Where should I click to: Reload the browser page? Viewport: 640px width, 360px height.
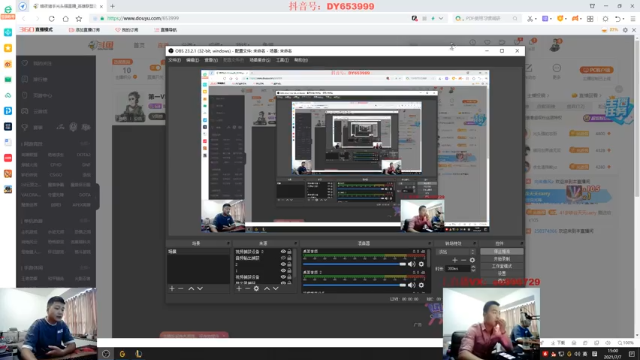pyautogui.click(x=51, y=18)
